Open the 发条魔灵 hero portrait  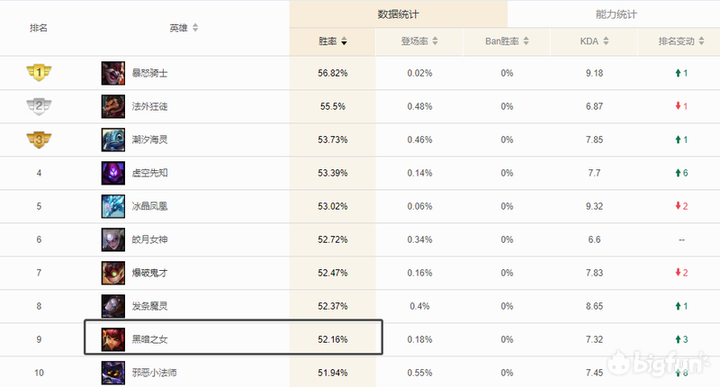[x=113, y=306]
